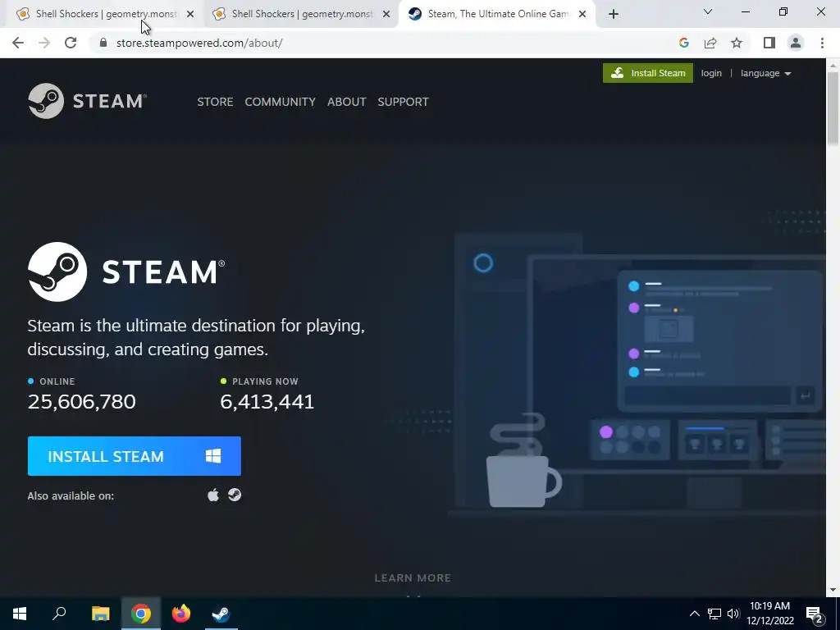Click the scrollbar down arrow
840x630 pixels.
pyautogui.click(x=833, y=590)
